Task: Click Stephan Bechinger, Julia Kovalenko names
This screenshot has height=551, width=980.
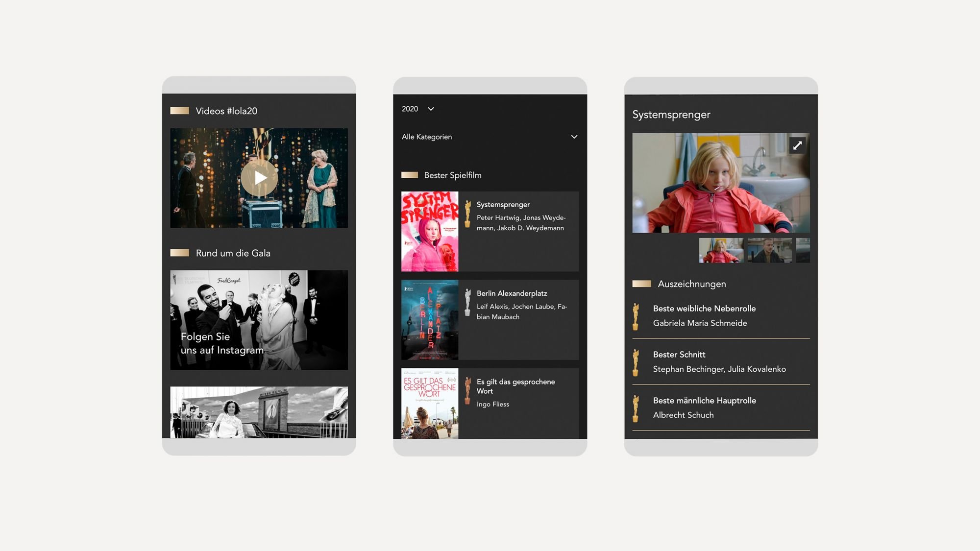Action: pos(719,369)
